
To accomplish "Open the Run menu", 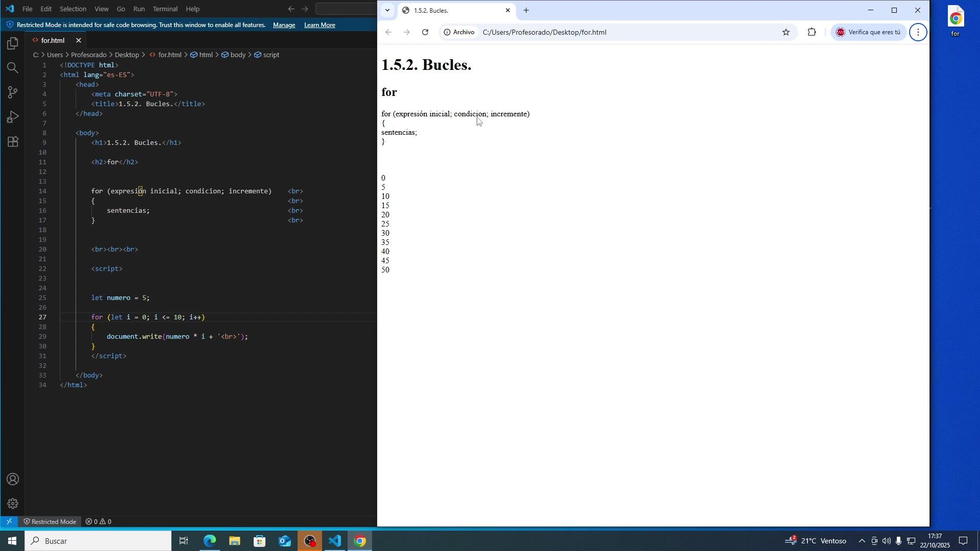I will click(139, 9).
